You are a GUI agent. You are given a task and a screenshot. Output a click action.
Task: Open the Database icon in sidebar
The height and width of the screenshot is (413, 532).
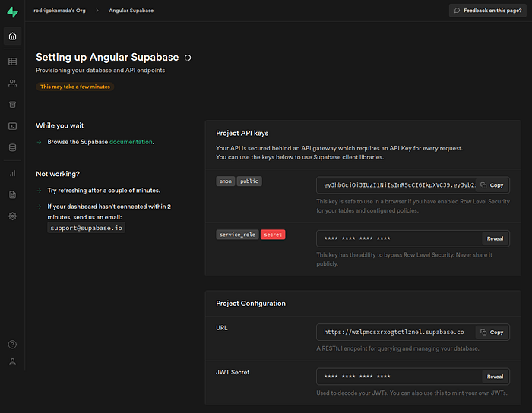click(x=12, y=147)
